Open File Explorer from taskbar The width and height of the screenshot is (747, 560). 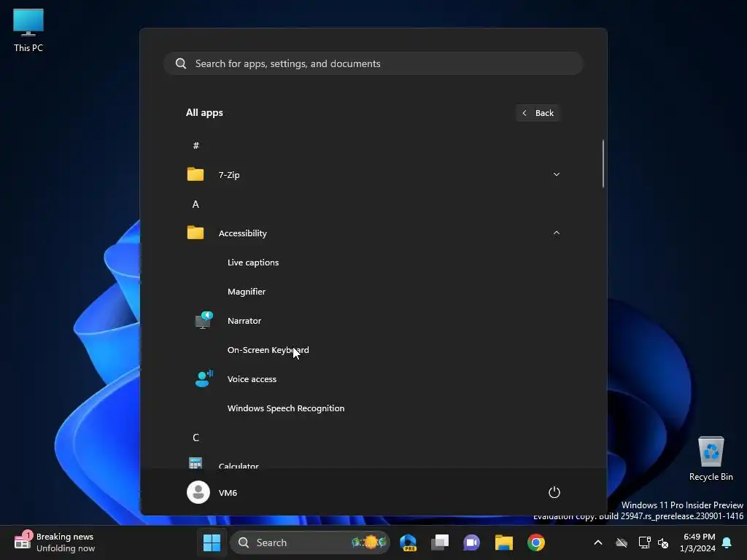coord(503,542)
